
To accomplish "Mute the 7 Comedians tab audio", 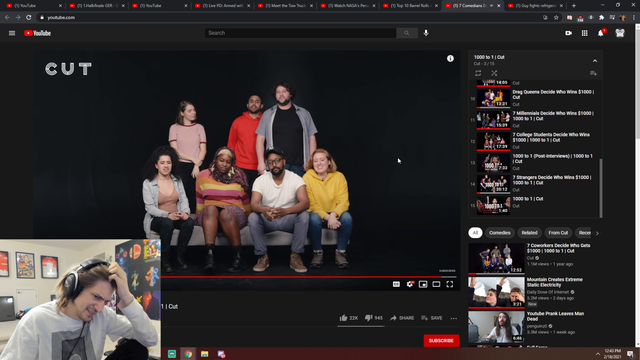I will (491, 6).
